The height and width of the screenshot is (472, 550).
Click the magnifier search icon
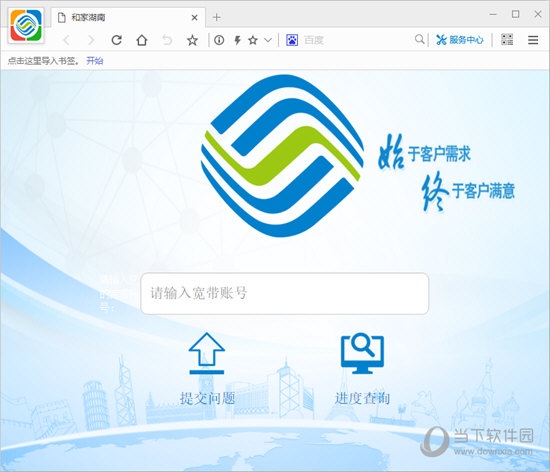pyautogui.click(x=419, y=39)
